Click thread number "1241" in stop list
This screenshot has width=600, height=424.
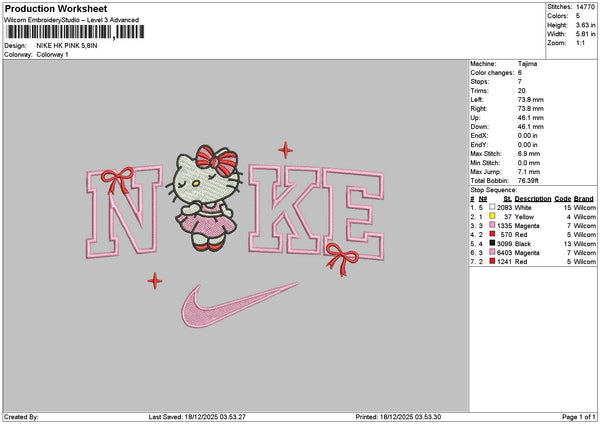(504, 262)
